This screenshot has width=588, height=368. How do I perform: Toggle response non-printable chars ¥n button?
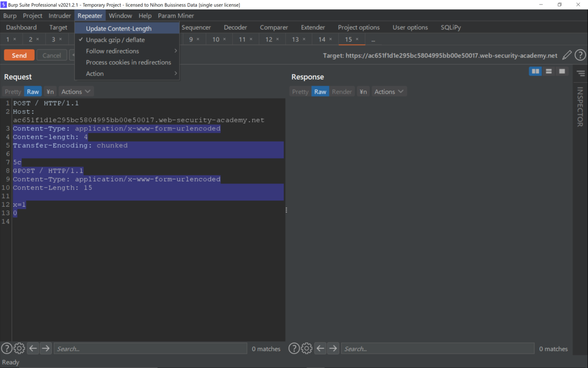click(x=363, y=92)
